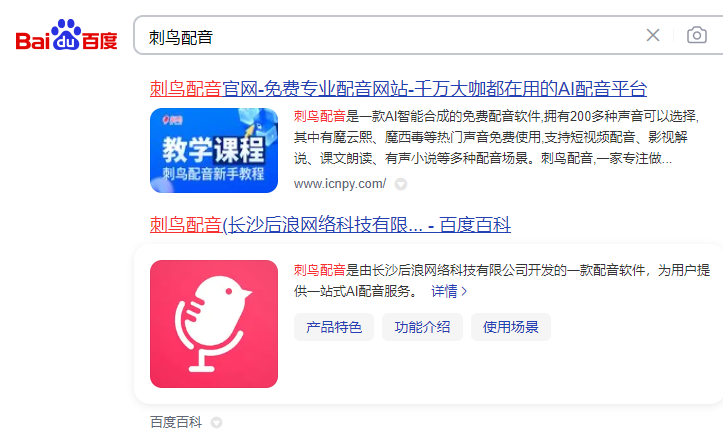Click Baike summary text about 长沙后浪网络科技
The image size is (723, 441).
[x=502, y=280]
